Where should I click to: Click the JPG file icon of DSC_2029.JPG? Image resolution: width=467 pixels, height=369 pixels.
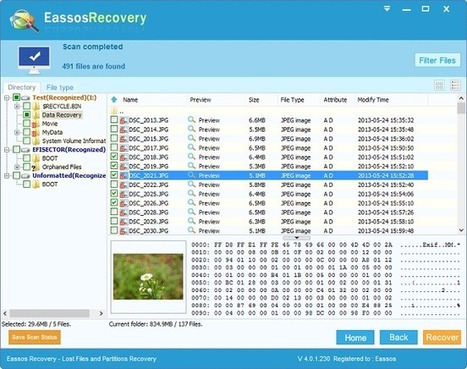[124, 221]
